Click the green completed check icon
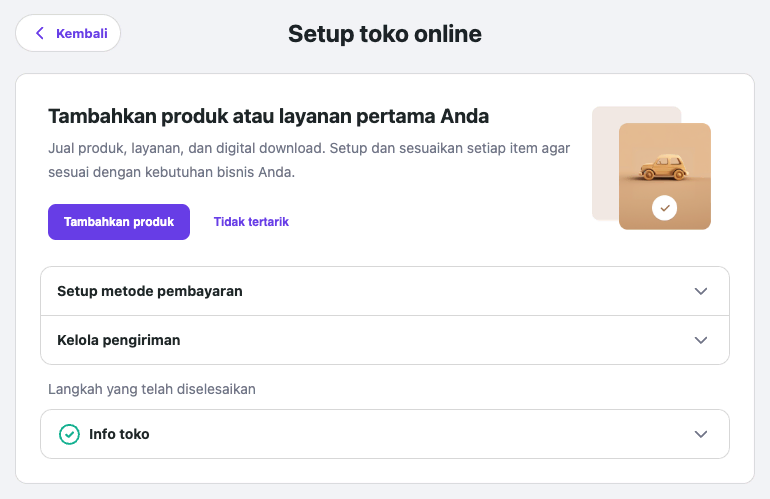This screenshot has height=499, width=770. [69, 434]
